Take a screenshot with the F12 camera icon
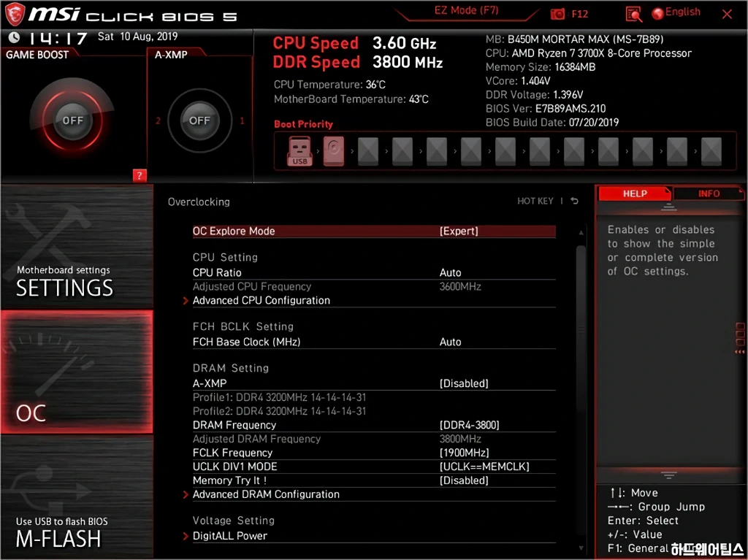 (557, 15)
